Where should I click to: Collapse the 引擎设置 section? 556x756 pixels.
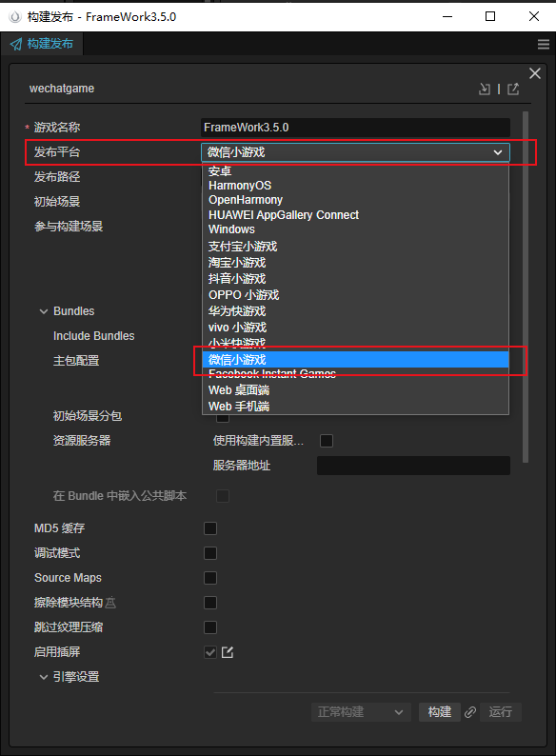(x=44, y=677)
